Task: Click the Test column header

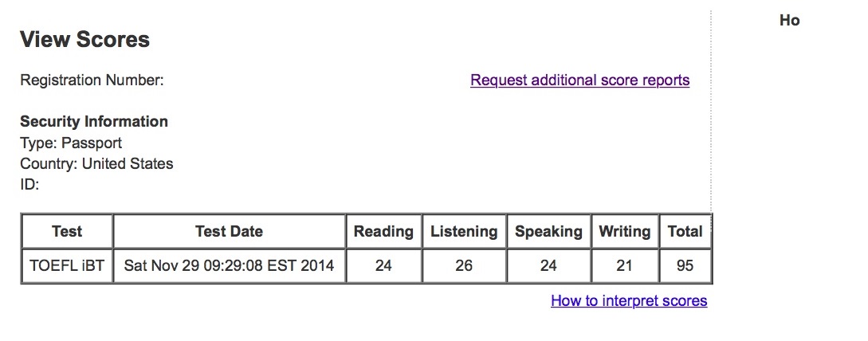Action: click(67, 231)
